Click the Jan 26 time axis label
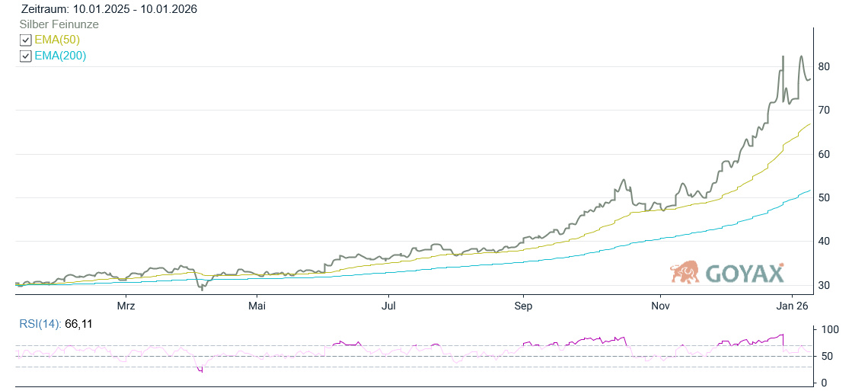Image resolution: width=868 pixels, height=391 pixels. pyautogui.click(x=793, y=306)
